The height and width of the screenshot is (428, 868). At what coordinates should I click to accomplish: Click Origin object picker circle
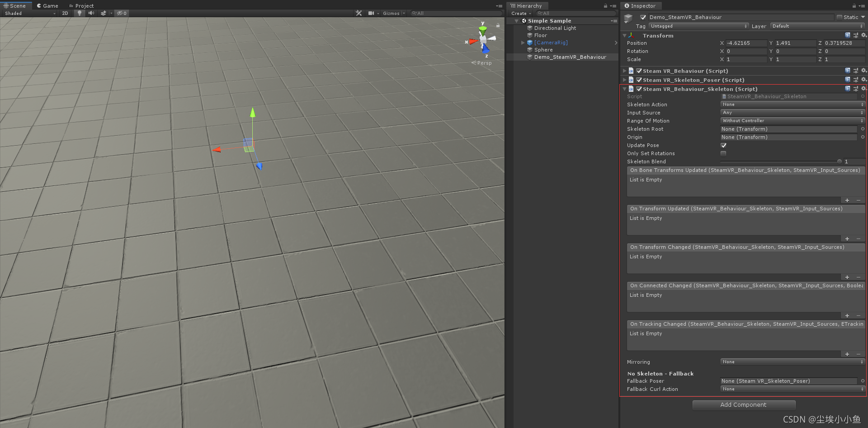(863, 137)
